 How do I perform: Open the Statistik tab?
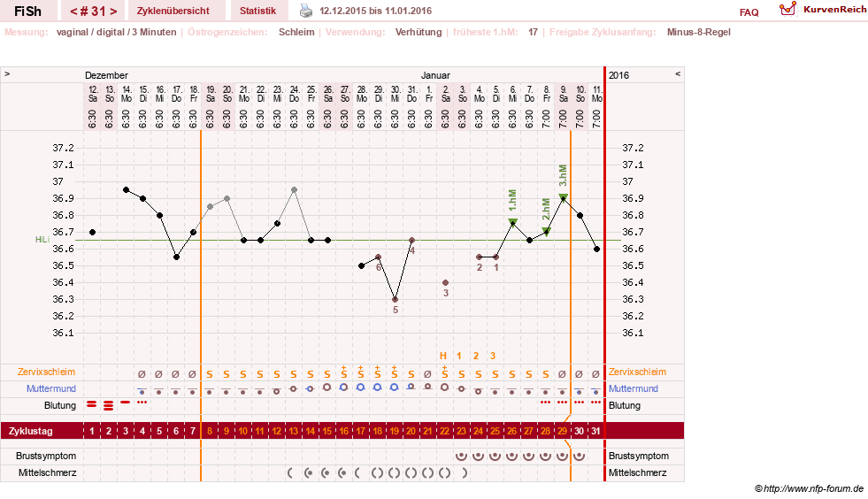tap(258, 12)
